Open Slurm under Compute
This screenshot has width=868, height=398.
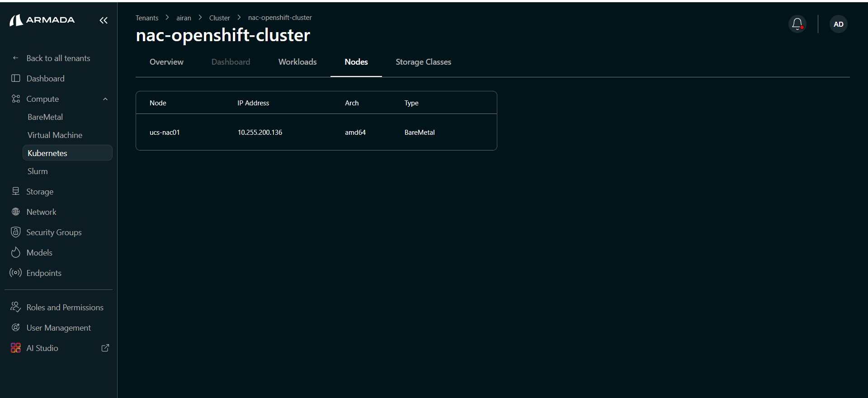coord(38,171)
